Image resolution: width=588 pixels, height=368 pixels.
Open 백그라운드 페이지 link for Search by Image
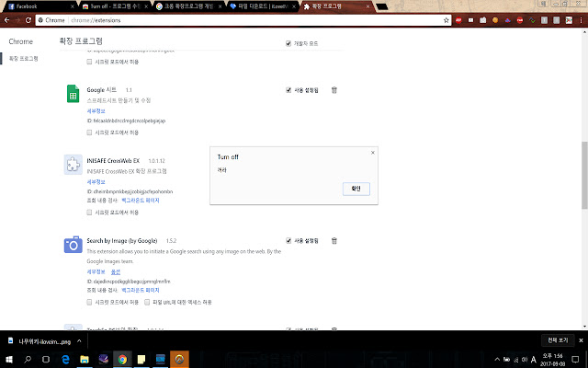click(x=141, y=291)
